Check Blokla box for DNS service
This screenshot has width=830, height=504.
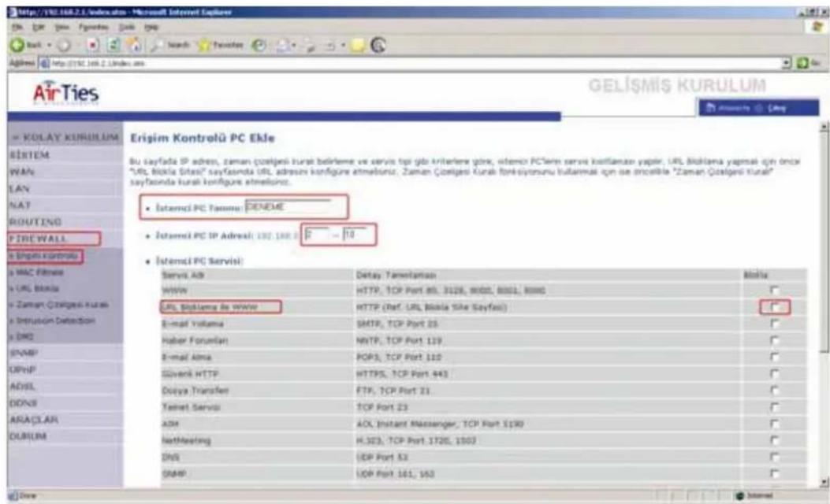774,457
